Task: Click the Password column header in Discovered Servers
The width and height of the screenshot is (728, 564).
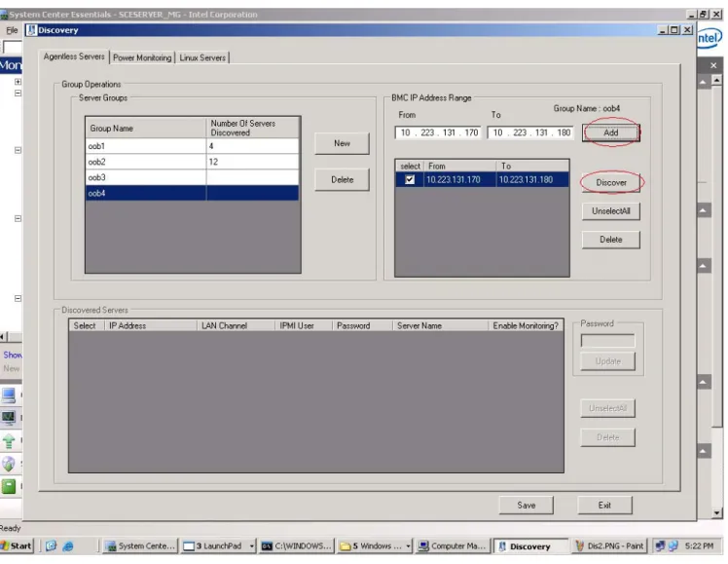Action: (x=362, y=325)
